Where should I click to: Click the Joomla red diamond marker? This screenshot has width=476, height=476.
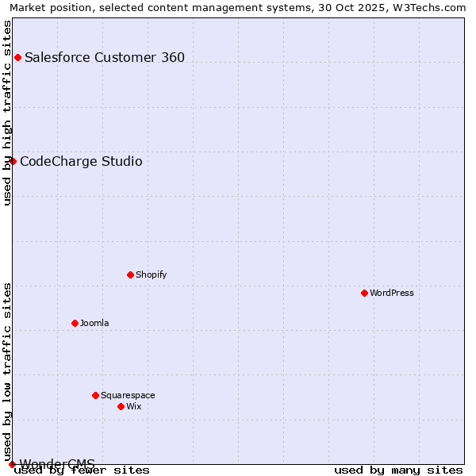(x=75, y=323)
